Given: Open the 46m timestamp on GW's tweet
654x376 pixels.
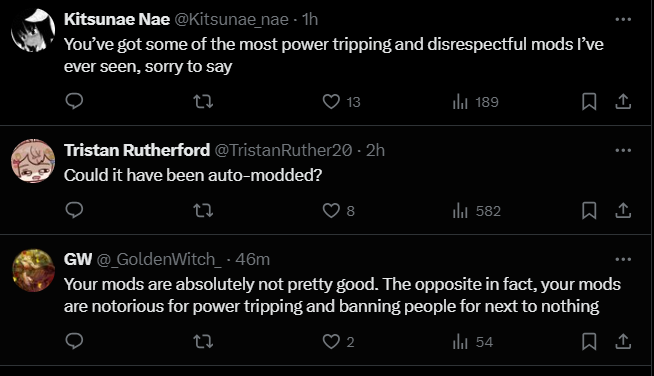Looking at the screenshot, I should (252, 259).
